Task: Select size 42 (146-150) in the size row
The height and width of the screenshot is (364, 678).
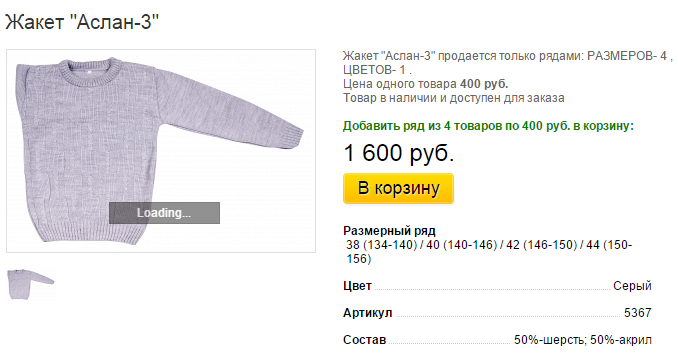Action: 542,245
